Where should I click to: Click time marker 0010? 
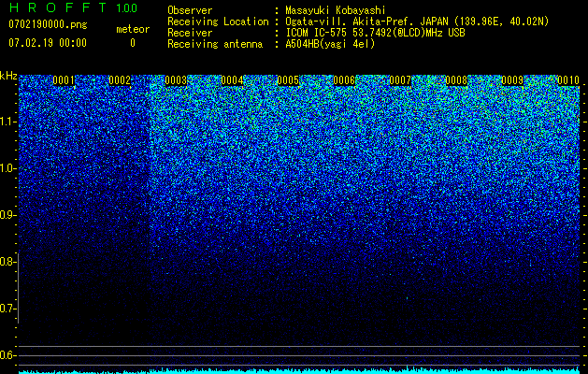(568, 80)
